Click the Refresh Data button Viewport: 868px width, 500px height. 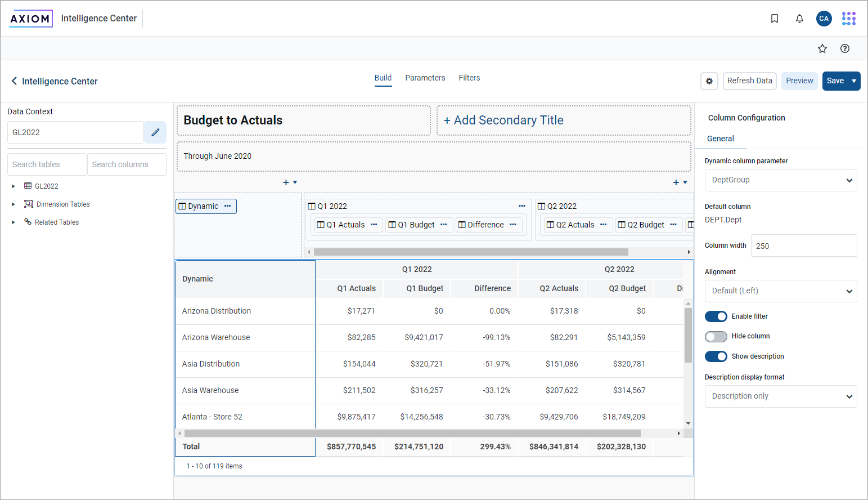click(749, 81)
